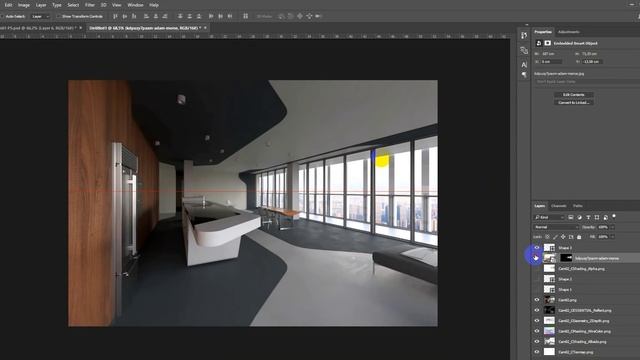Click the Align vertical centers icon
Image resolution: width=640 pixels, height=360 pixels.
tap(124, 16)
